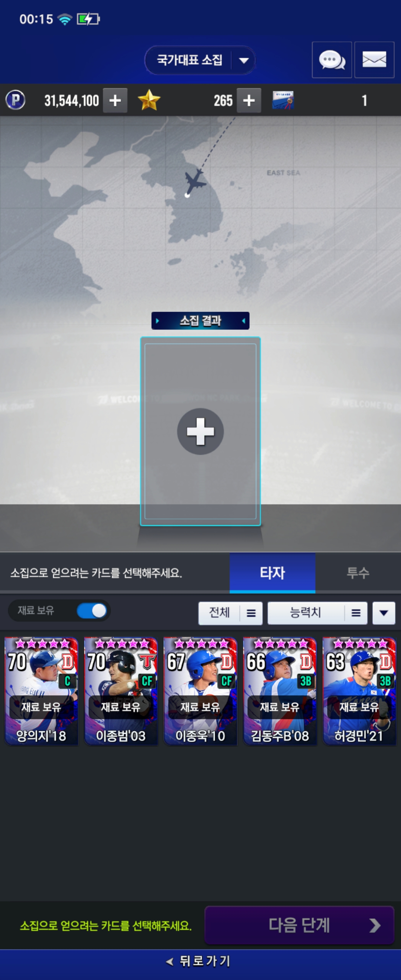Add points with plus next to 31,544,100
Image resolution: width=401 pixels, height=980 pixels.
coord(115,101)
